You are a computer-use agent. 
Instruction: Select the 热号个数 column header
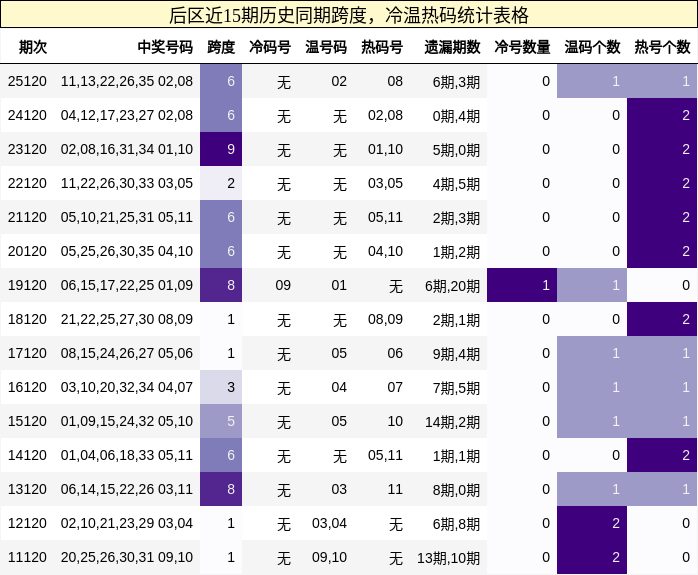pos(662,47)
